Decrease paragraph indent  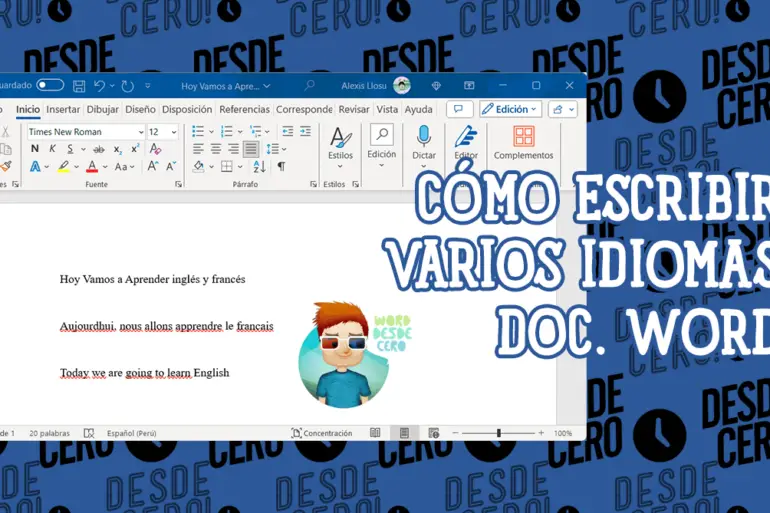[x=288, y=131]
